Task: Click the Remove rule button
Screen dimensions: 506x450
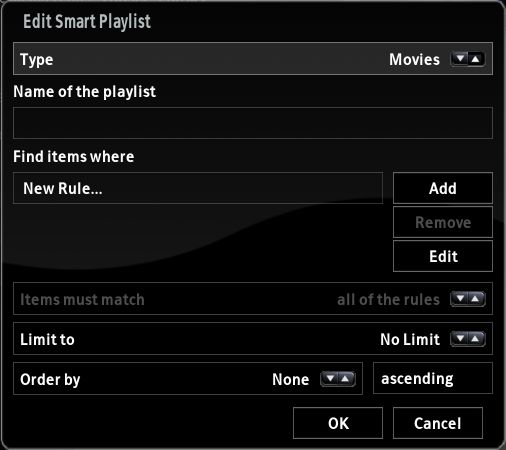Action: [443, 222]
